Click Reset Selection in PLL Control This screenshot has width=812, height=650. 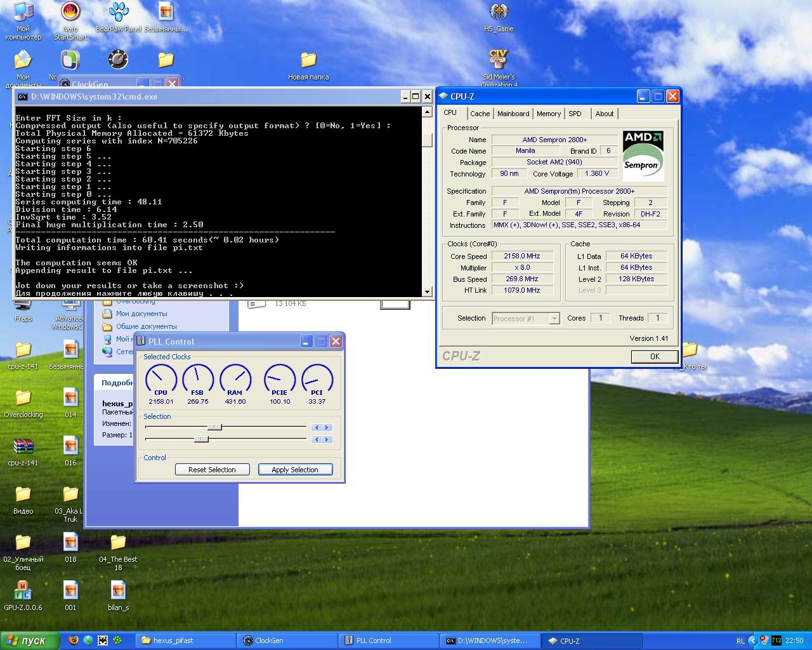click(212, 470)
